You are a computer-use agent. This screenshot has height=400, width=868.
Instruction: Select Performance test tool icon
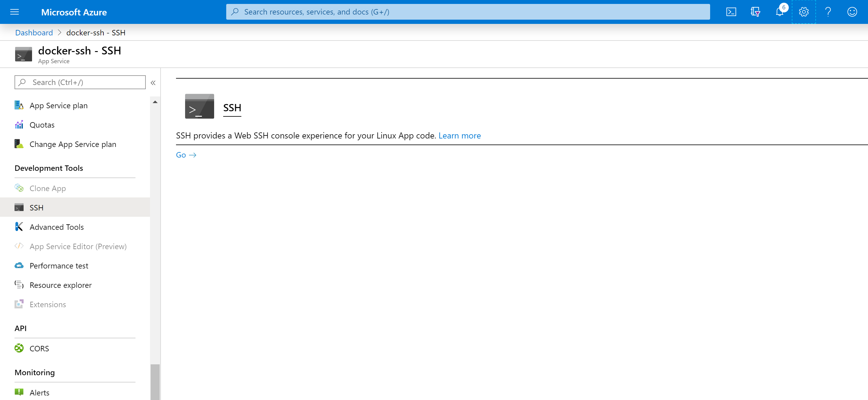(x=19, y=265)
